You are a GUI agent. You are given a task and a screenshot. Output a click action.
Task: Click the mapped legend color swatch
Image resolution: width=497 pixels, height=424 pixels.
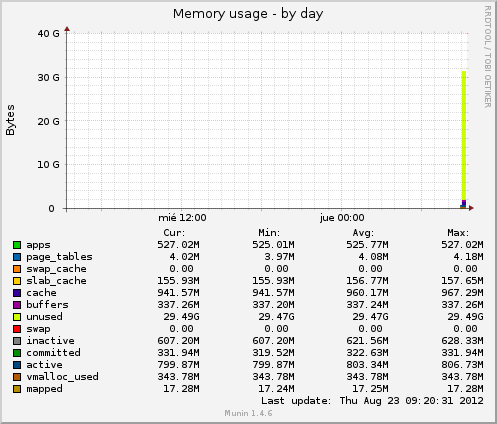point(17,389)
